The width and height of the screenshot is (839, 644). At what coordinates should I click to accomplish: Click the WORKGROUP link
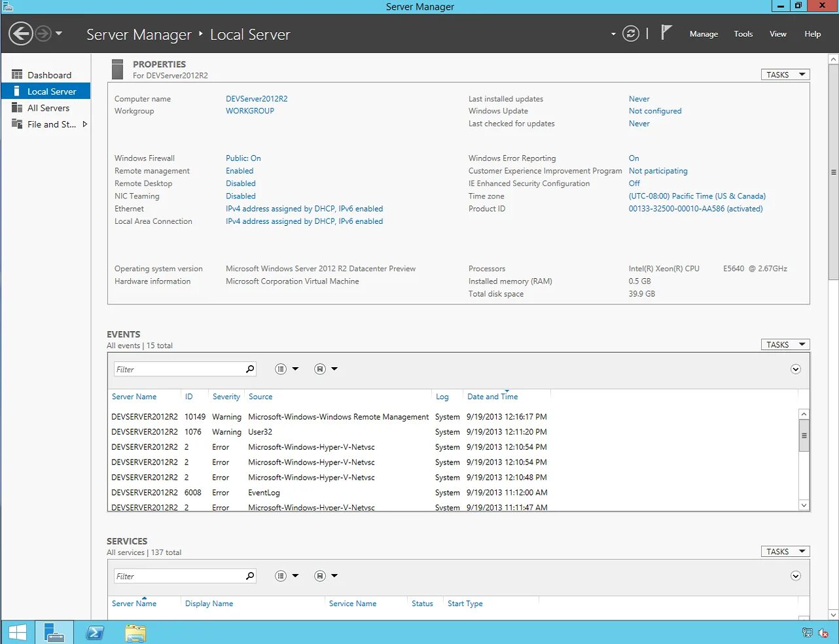[250, 111]
